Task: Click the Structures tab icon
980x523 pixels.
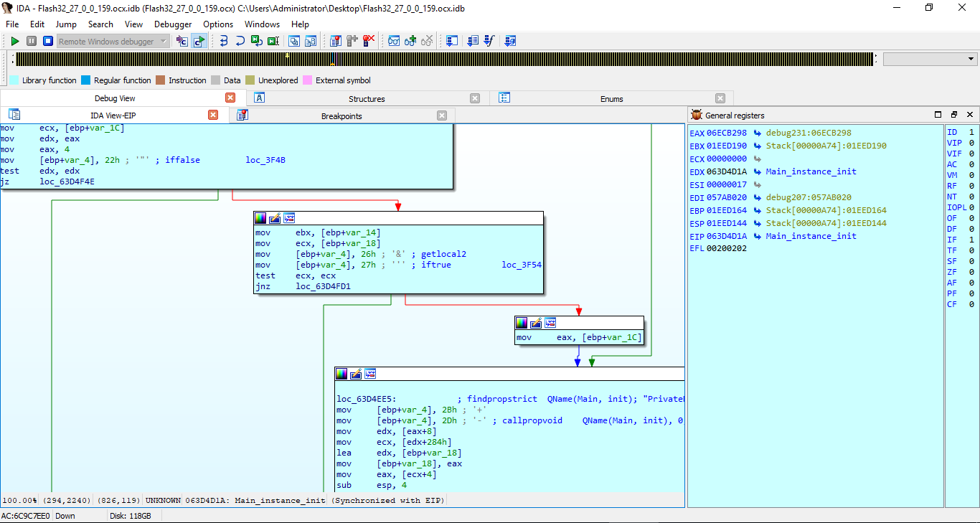Action: pyautogui.click(x=260, y=98)
